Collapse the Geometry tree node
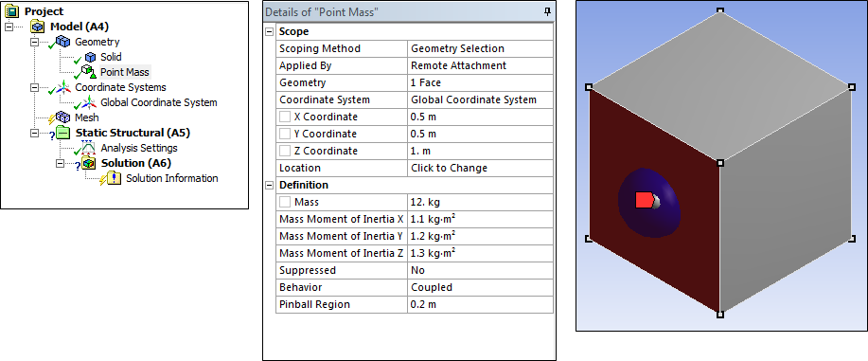Screen dimensions: 868x361 34,42
